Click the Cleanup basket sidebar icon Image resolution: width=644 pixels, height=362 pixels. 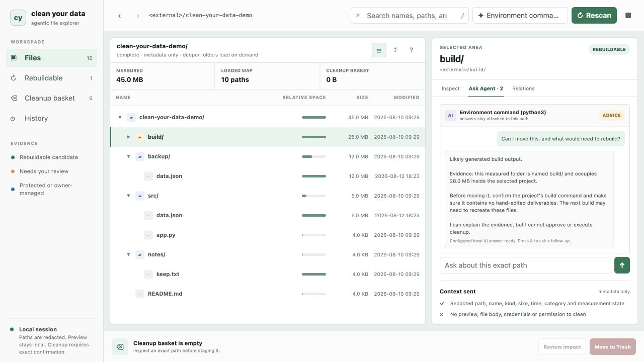tap(14, 98)
